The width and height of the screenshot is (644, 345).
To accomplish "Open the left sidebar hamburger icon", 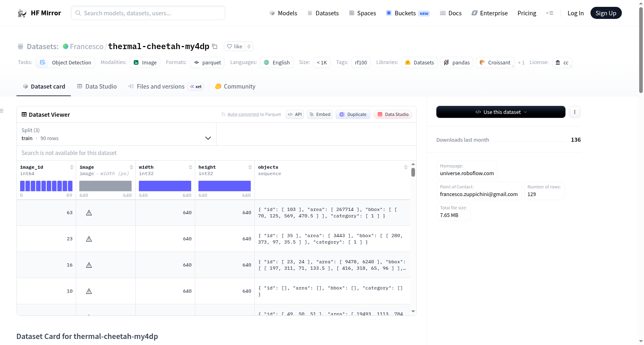I will point(2,111).
